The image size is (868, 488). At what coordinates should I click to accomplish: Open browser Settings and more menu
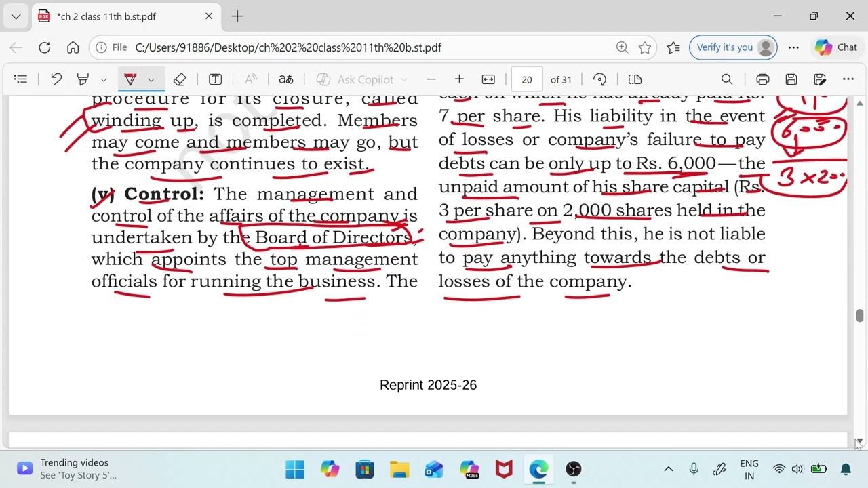(793, 47)
